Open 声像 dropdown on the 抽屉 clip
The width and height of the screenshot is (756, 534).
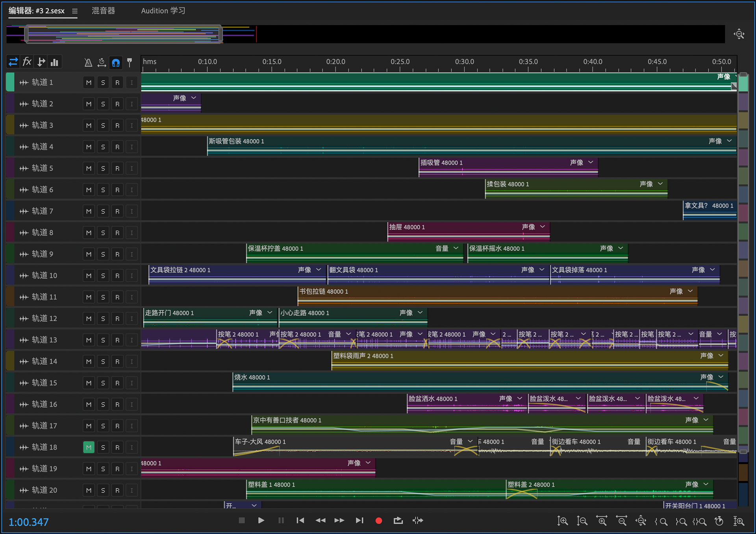pyautogui.click(x=543, y=227)
